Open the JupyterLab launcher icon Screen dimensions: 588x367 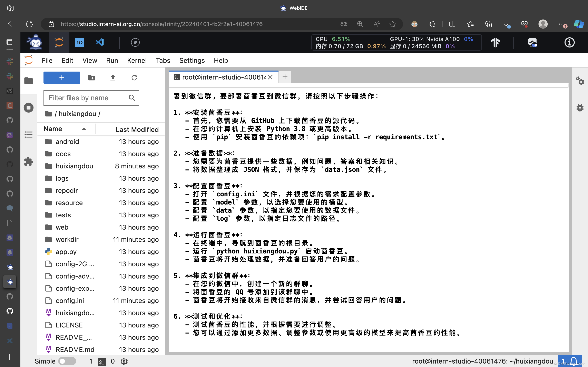59,42
